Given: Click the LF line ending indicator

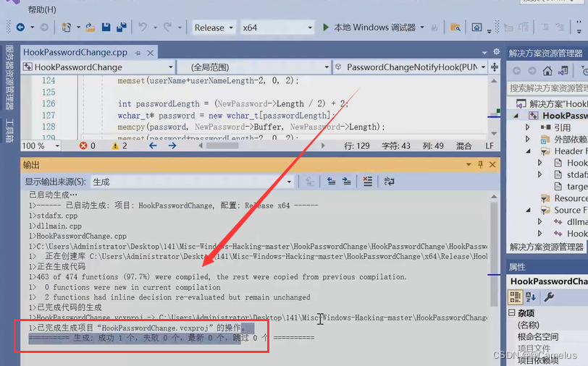Looking at the screenshot, I should pos(490,145).
